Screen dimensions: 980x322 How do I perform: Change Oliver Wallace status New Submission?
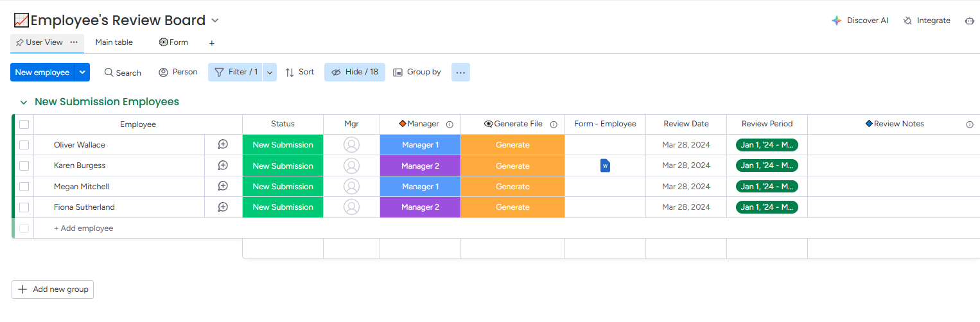pos(283,145)
